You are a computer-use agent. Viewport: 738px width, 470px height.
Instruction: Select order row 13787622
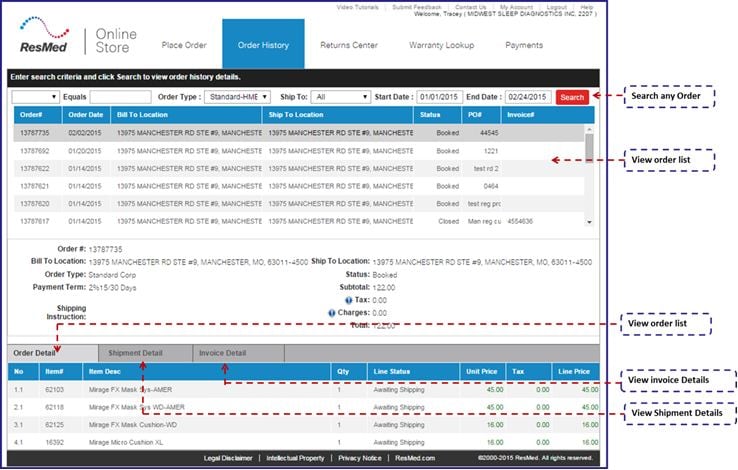(299, 168)
